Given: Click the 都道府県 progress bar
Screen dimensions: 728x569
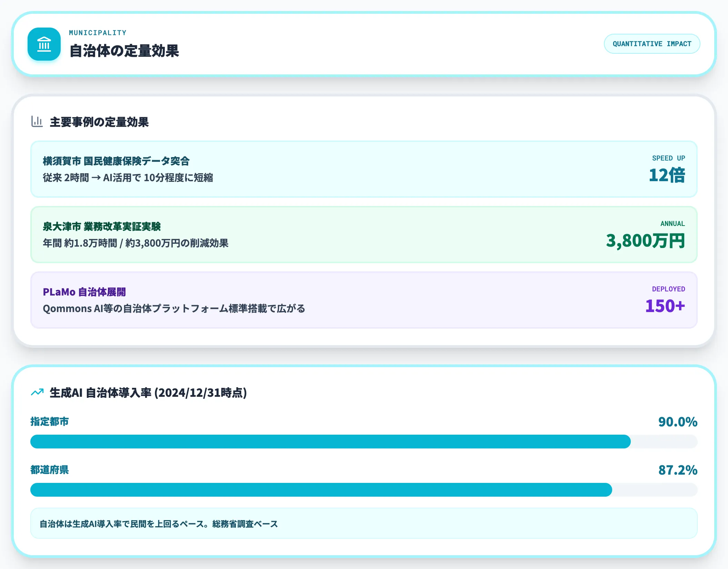Looking at the screenshot, I should click(364, 490).
